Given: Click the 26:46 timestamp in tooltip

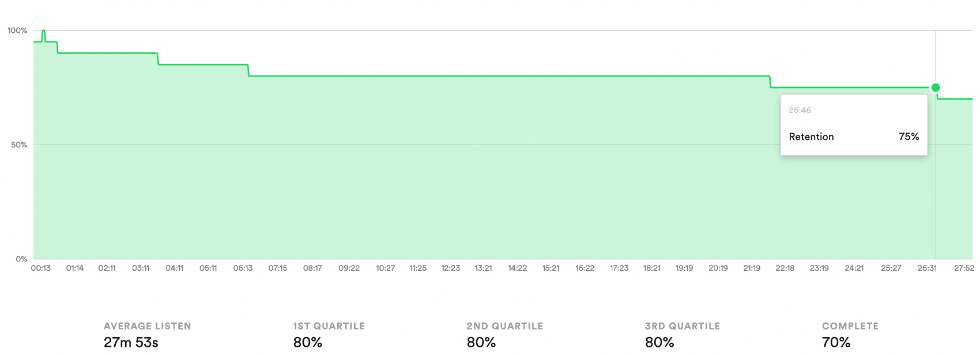Looking at the screenshot, I should (800, 110).
